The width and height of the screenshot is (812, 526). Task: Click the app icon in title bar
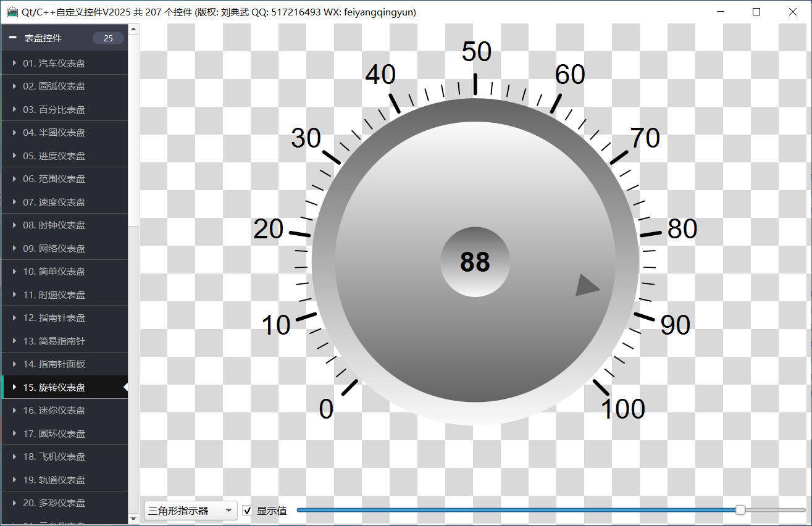point(12,12)
